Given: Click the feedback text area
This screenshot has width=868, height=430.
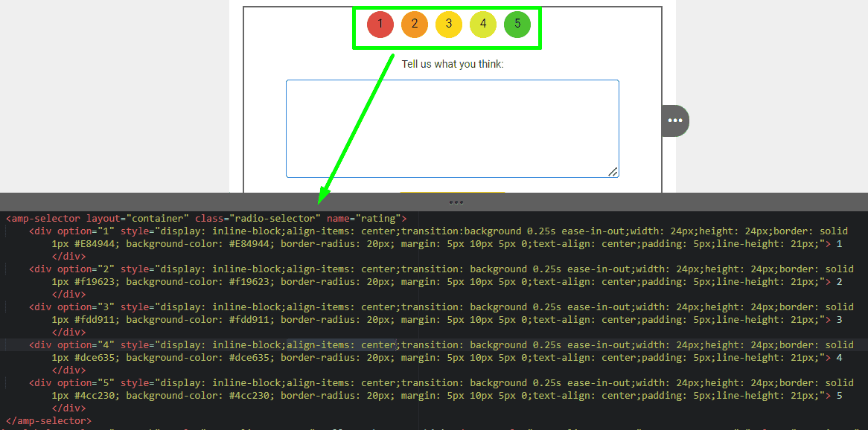Looking at the screenshot, I should pyautogui.click(x=452, y=128).
